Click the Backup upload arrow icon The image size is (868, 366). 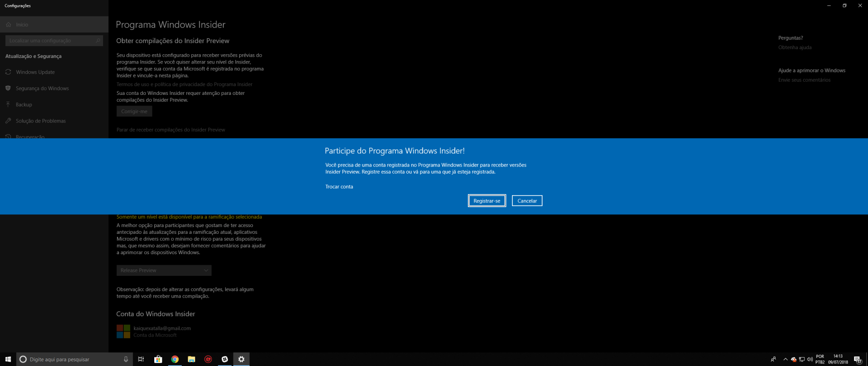click(8, 104)
